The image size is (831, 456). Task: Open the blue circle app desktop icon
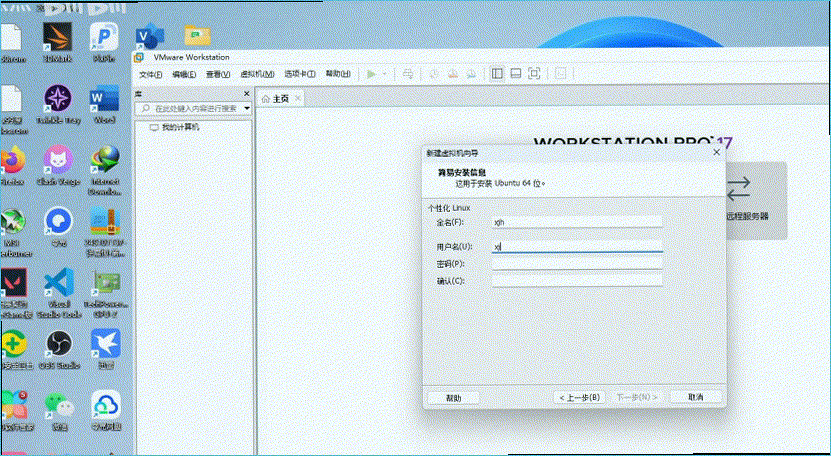pyautogui.click(x=58, y=226)
